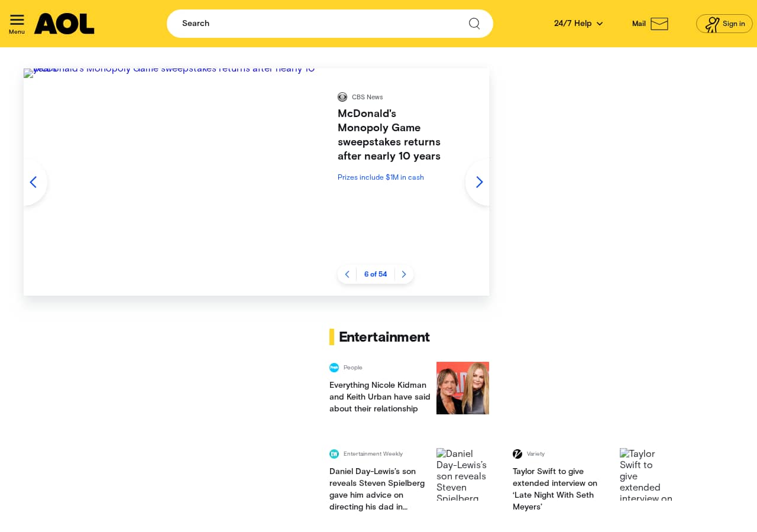Click next arrow in 6 of 54 pager

click(x=404, y=274)
